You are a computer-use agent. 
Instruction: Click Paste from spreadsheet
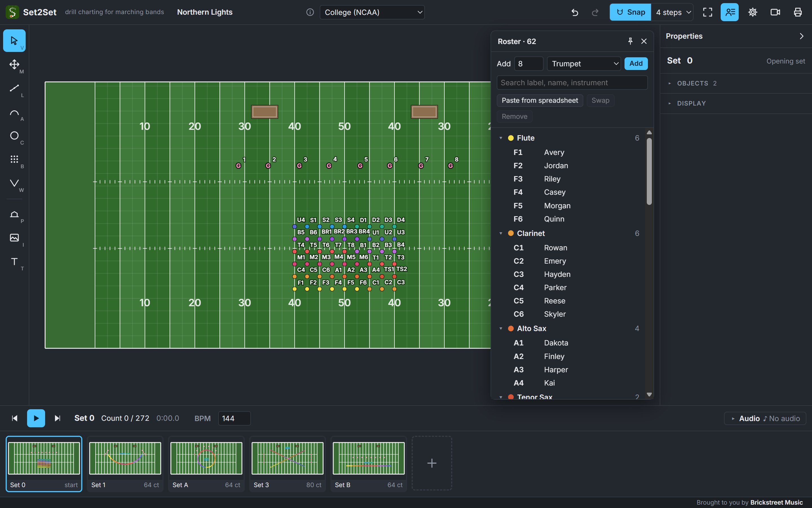540,100
